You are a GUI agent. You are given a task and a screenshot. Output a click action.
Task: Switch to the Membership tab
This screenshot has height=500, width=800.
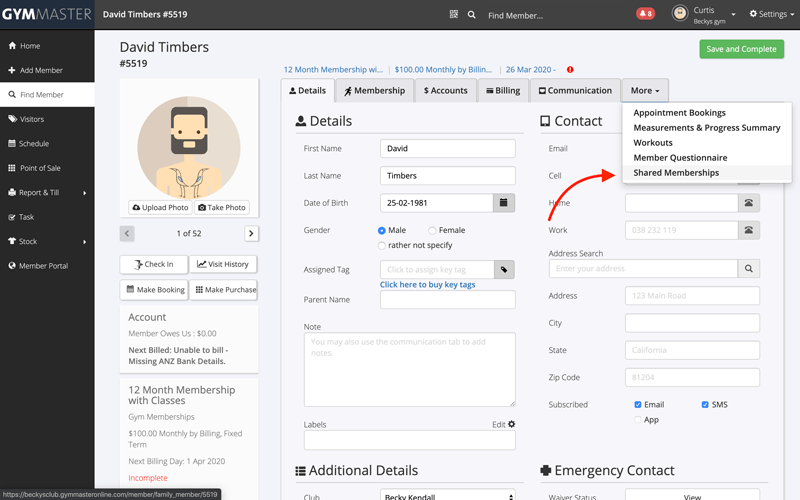(x=375, y=90)
